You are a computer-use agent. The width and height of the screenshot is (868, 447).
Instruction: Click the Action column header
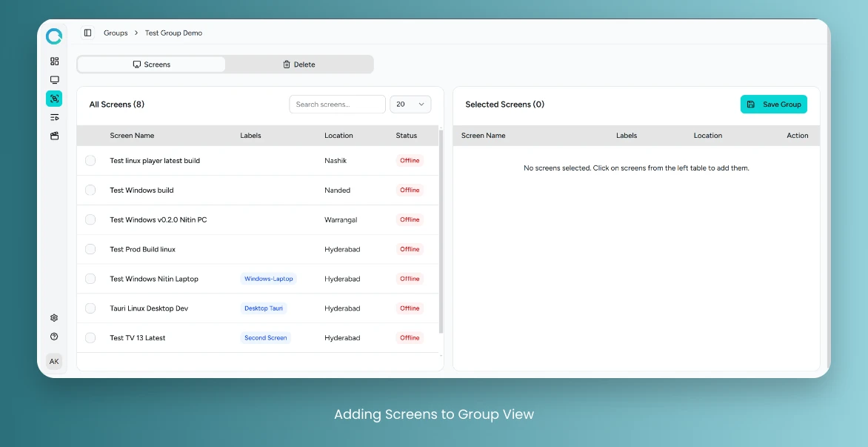(x=798, y=136)
